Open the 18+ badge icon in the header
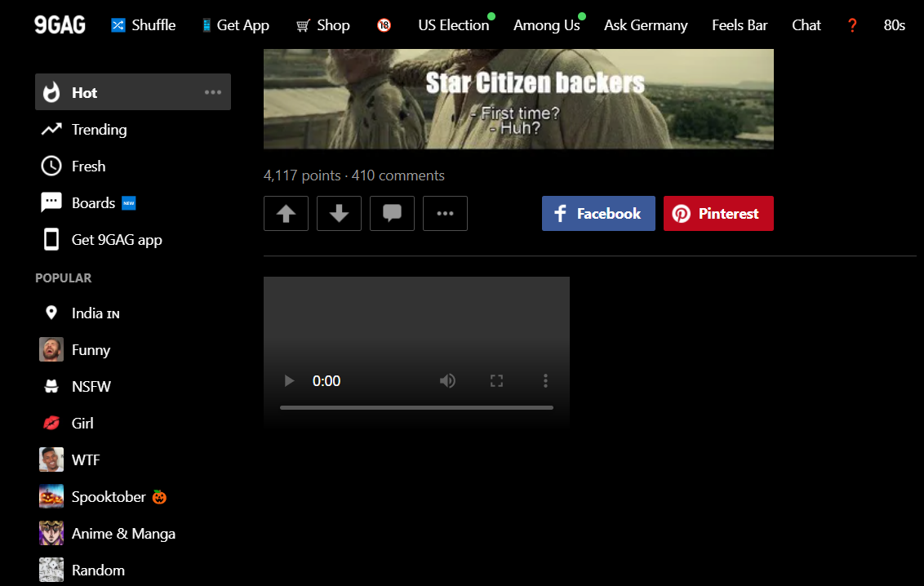 click(x=384, y=25)
